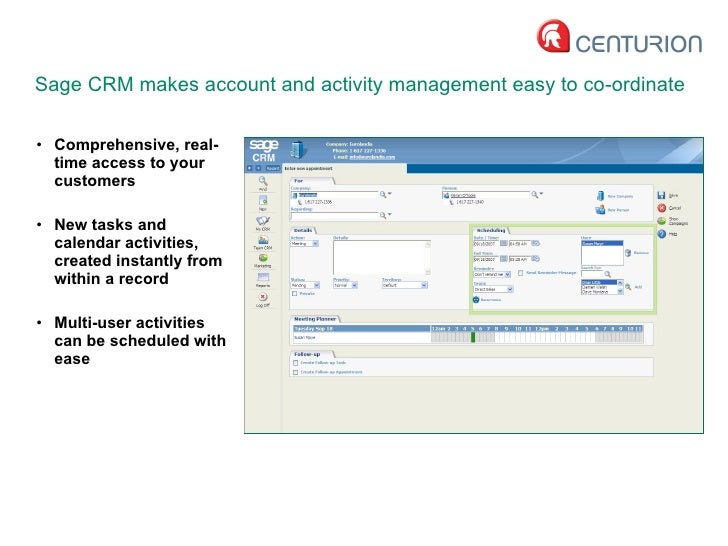Open the Find tool in the sidebar
This screenshot has width=728, height=546.
point(263,181)
